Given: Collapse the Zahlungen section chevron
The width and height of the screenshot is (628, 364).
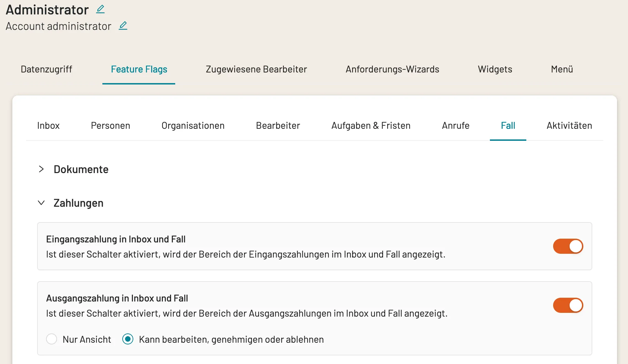Looking at the screenshot, I should [41, 203].
